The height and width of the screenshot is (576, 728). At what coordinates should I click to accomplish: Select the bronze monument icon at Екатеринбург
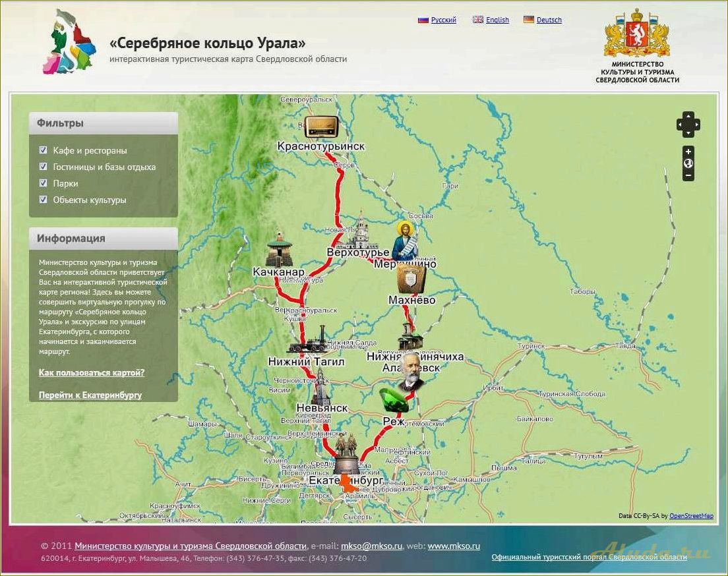click(346, 455)
